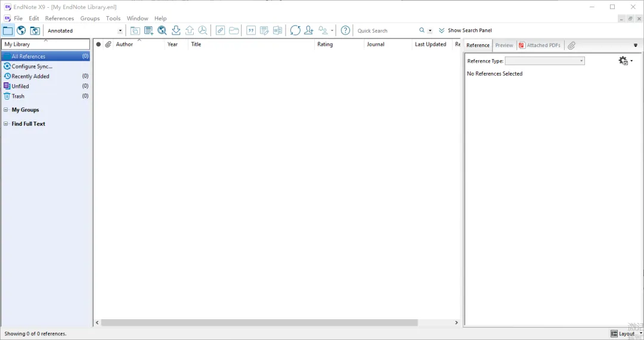Click the Help question mark icon
The image size is (644, 340).
tap(345, 30)
